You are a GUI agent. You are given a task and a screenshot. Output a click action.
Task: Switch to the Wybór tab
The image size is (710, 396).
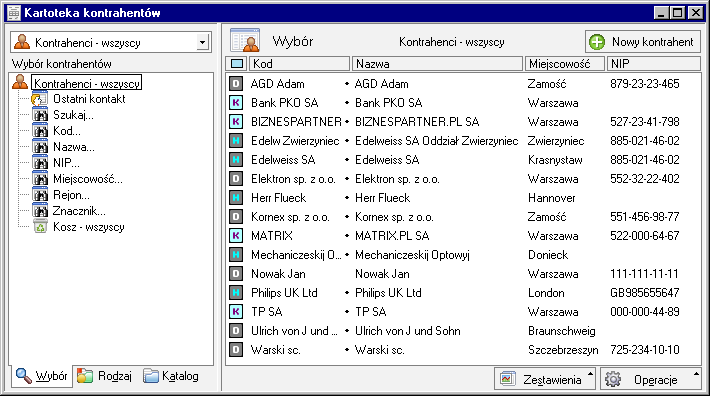click(x=41, y=376)
